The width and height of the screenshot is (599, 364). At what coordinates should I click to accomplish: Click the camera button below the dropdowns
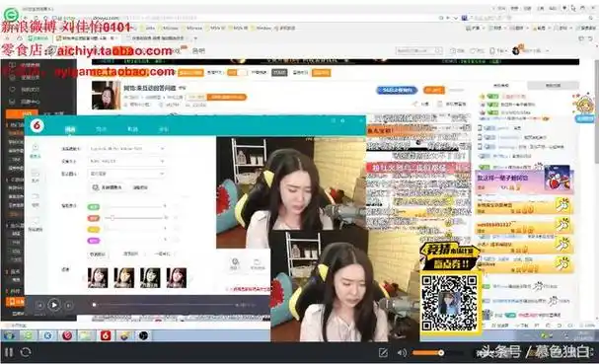[107, 187]
